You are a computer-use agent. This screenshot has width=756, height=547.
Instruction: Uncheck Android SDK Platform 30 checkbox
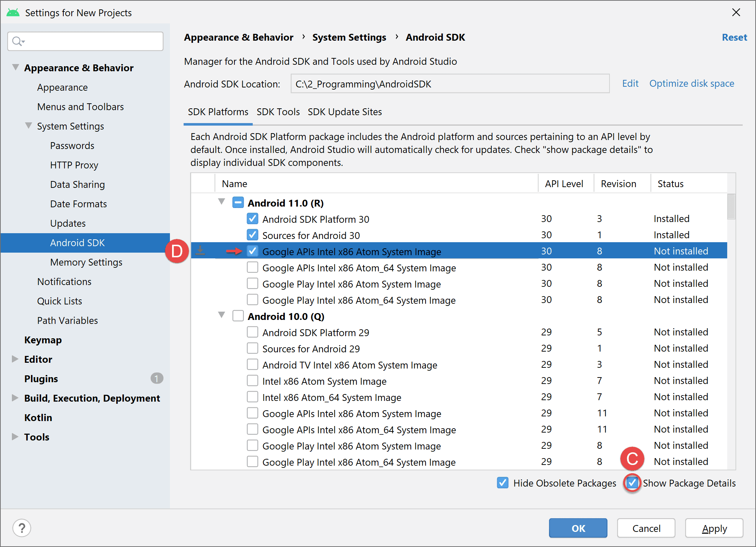point(252,219)
